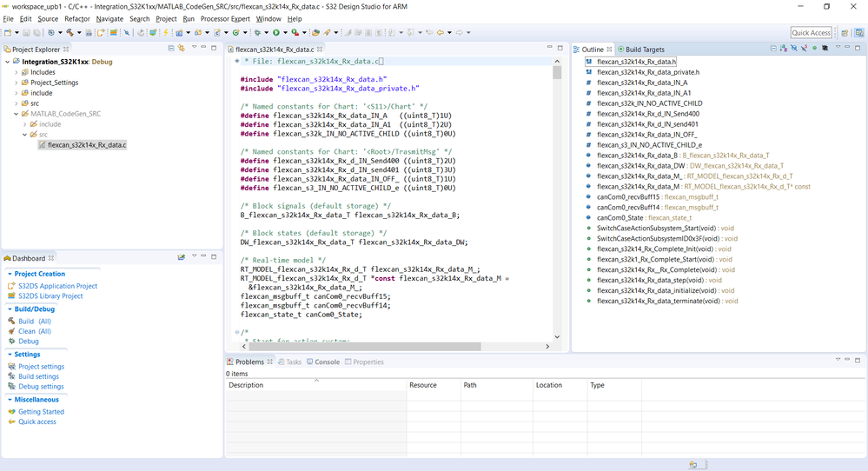Click the green Run icon in toolbar

tap(276, 33)
